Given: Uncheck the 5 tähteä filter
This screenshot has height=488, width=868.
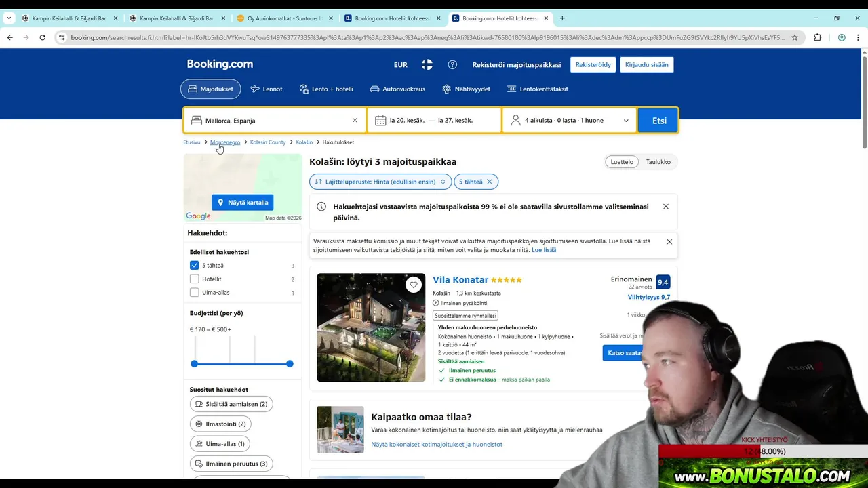Looking at the screenshot, I should coord(195,266).
